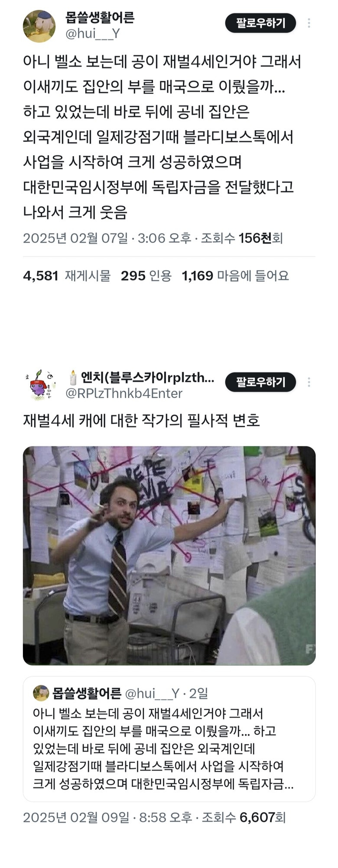Click the candle emoji beside 엔치 name
This screenshot has width=338, height=868.
coord(73,377)
